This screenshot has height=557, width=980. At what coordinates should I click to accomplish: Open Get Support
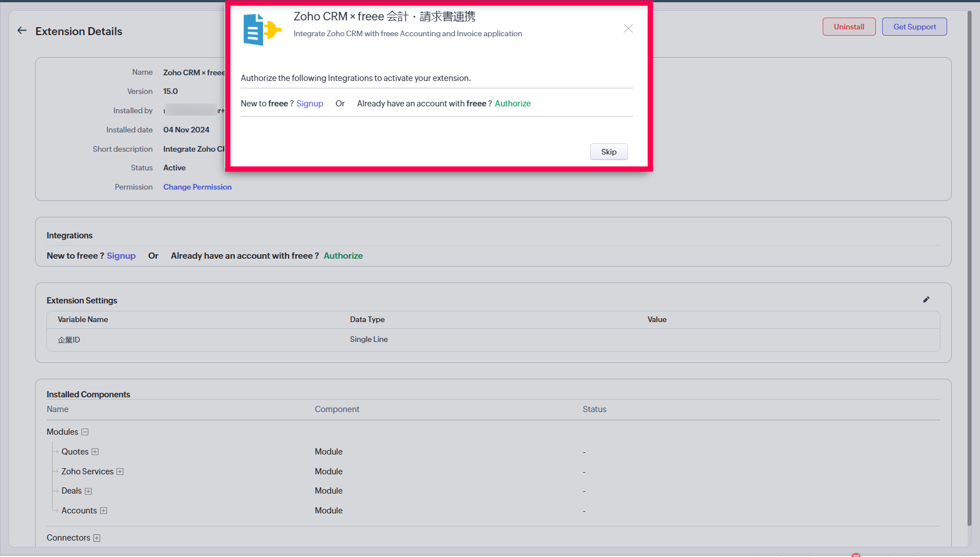[x=914, y=27]
